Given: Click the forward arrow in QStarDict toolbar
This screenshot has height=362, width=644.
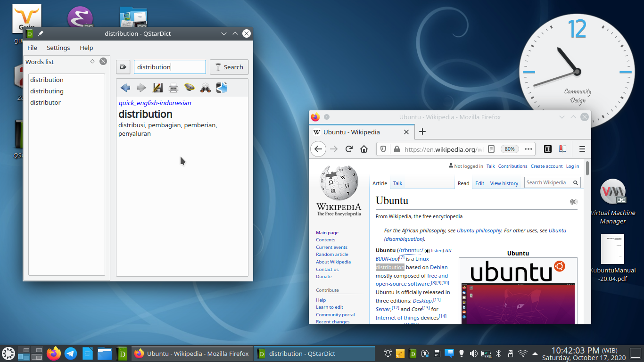Looking at the screenshot, I should point(141,88).
